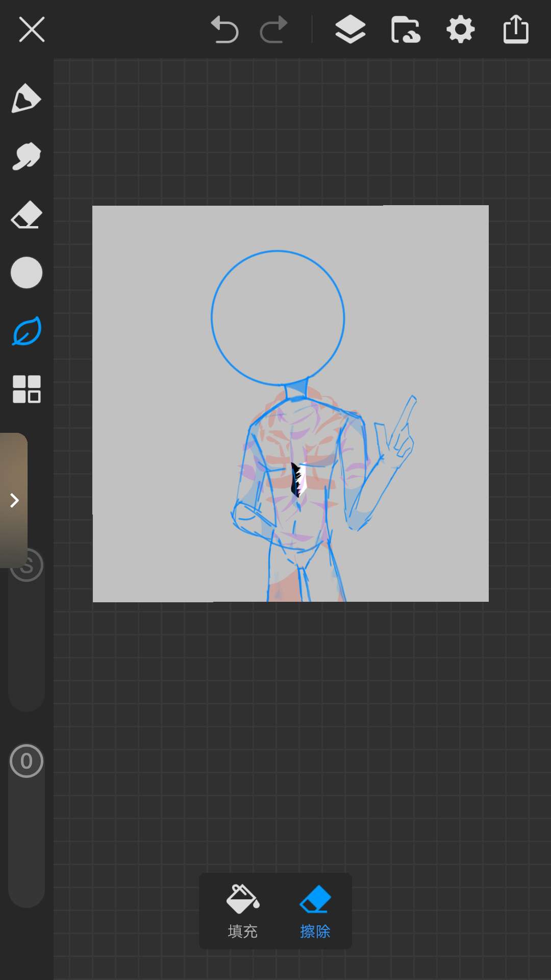The width and height of the screenshot is (551, 980).
Task: Tap the share export icon
Action: click(x=515, y=30)
